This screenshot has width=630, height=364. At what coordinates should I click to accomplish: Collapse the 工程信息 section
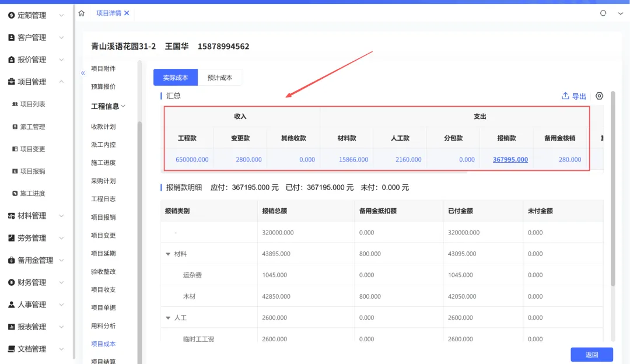point(123,106)
